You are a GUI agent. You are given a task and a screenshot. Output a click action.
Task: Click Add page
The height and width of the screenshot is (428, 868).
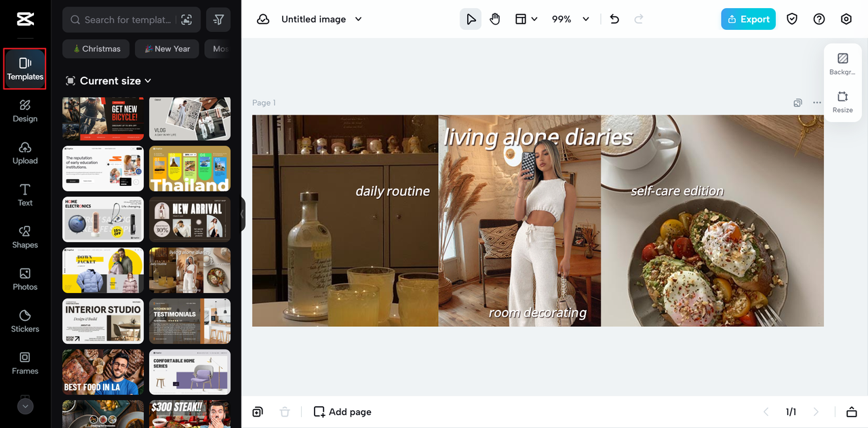coord(342,412)
